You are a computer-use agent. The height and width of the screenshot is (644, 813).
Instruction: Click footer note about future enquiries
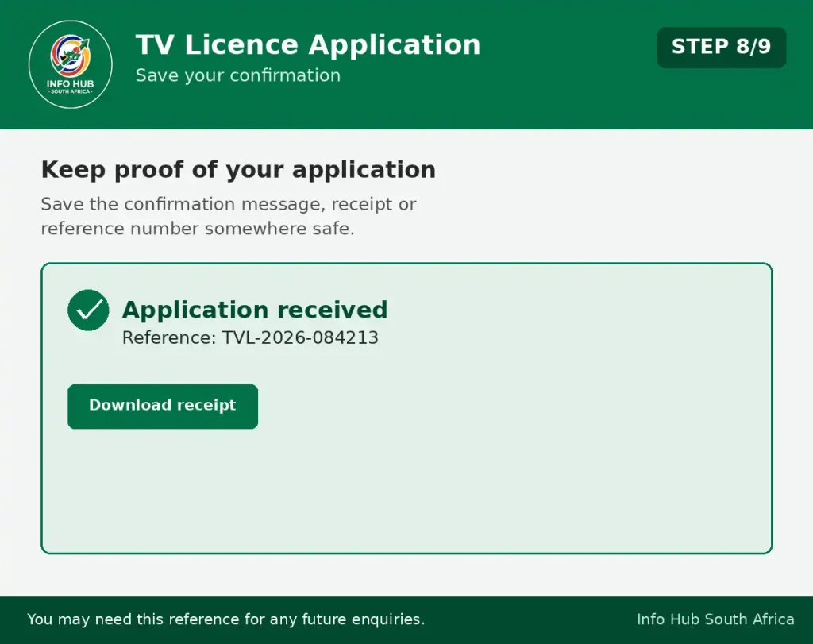point(226,619)
